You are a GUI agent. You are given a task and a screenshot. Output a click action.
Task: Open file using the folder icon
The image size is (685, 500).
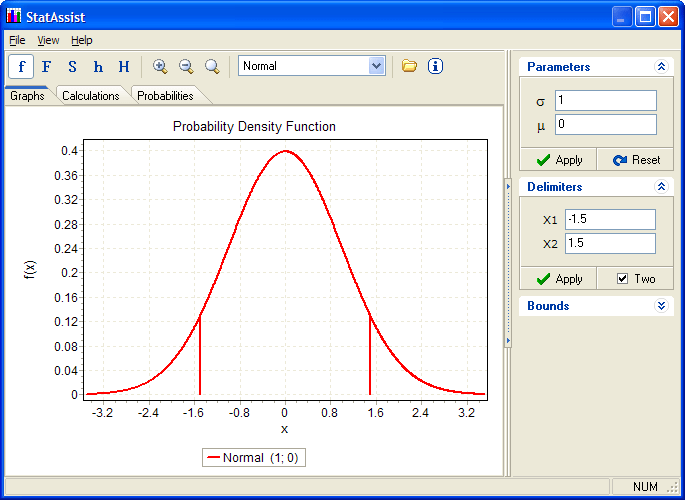tap(409, 66)
